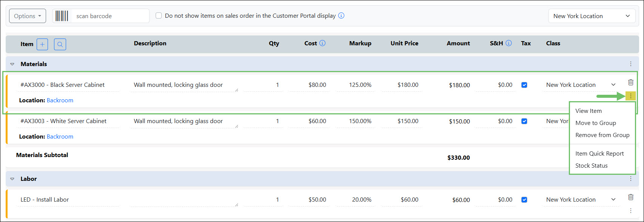Open LED Install Labor row kebab menu
644x222 pixels.
point(630,210)
